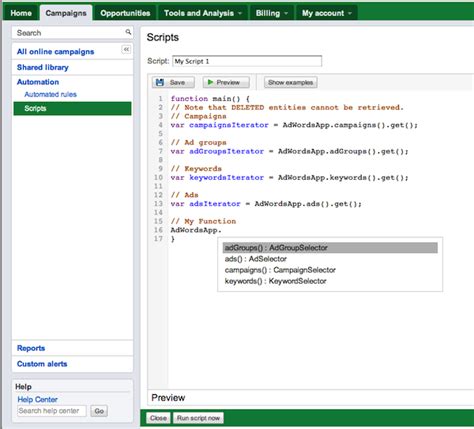Click the Preview panel heading
This screenshot has width=474, height=429.
[168, 398]
